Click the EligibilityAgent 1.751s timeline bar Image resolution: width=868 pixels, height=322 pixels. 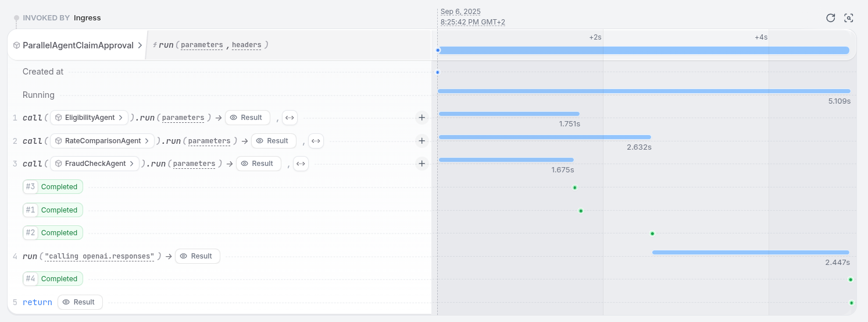point(509,114)
